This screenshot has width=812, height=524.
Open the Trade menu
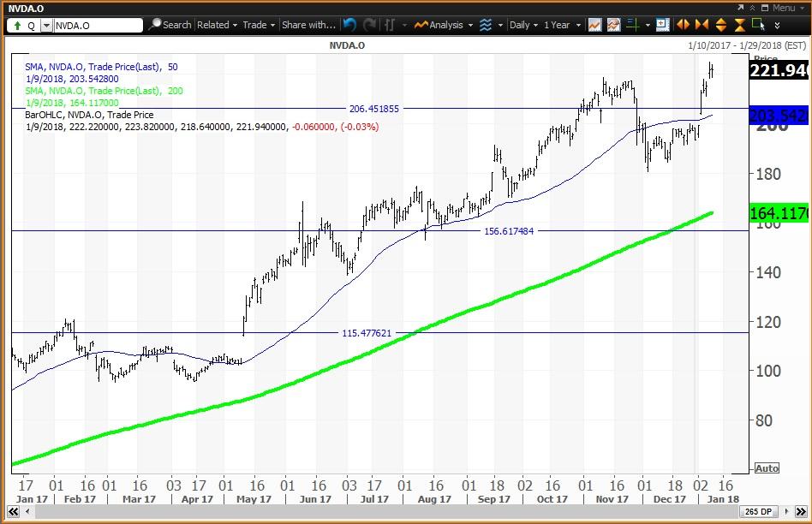click(x=259, y=24)
